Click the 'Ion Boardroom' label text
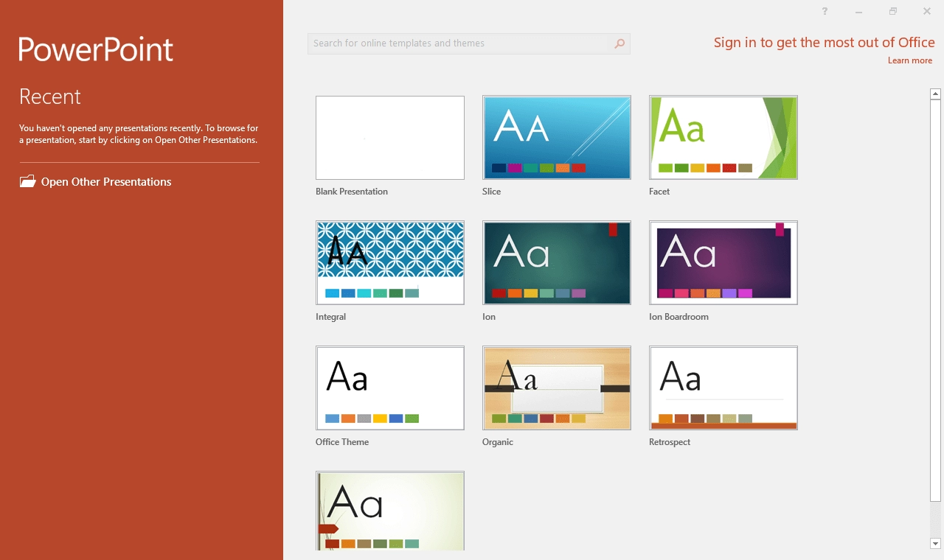Image resolution: width=944 pixels, height=560 pixels. [678, 317]
